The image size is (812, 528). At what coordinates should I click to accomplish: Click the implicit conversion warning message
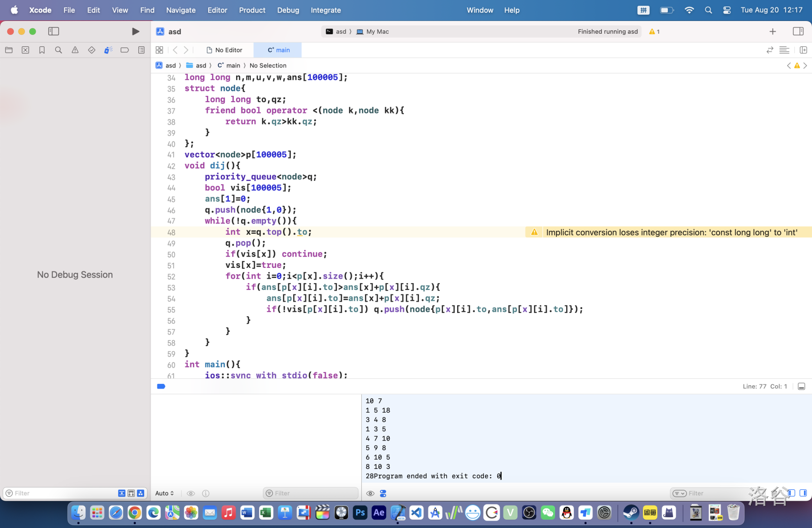coord(671,232)
